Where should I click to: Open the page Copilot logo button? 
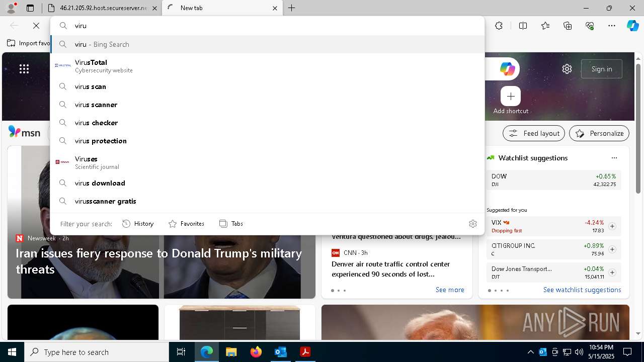507,69
